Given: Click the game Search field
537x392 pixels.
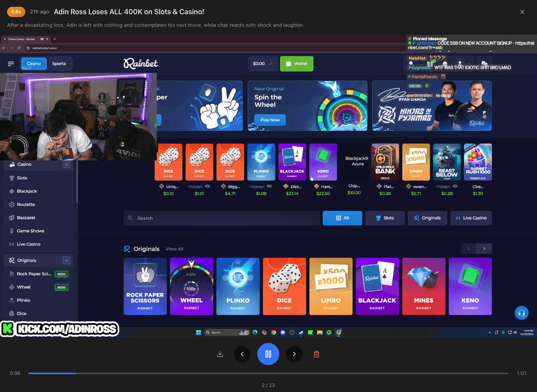Looking at the screenshot, I should click(222, 218).
